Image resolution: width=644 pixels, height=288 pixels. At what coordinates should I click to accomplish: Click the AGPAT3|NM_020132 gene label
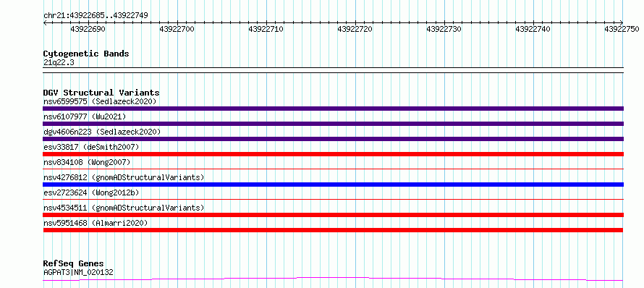[x=78, y=272]
